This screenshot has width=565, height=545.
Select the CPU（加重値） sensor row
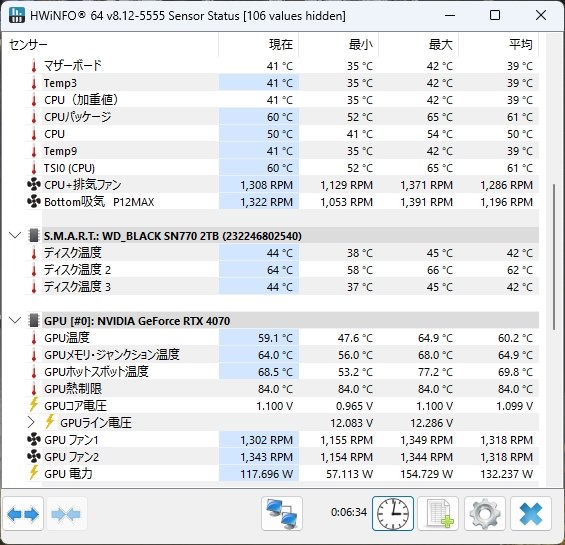point(282,100)
